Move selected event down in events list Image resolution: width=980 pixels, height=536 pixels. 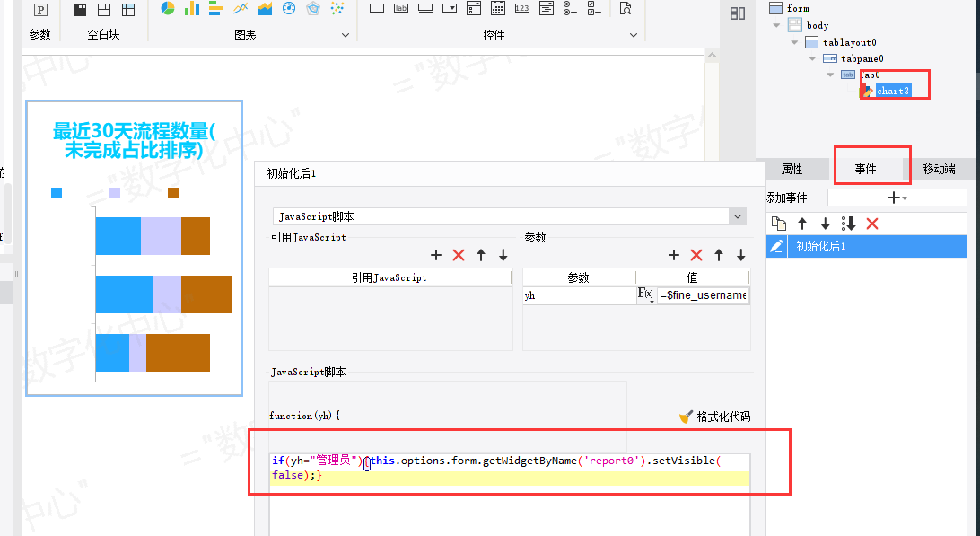(x=825, y=224)
